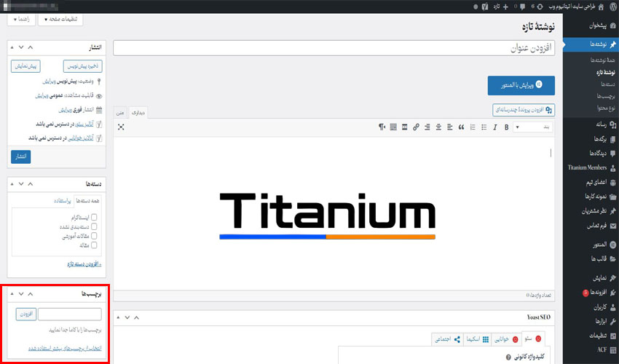Click the WordPress logo in admin bar
The width and height of the screenshot is (619, 364).
[612, 7]
